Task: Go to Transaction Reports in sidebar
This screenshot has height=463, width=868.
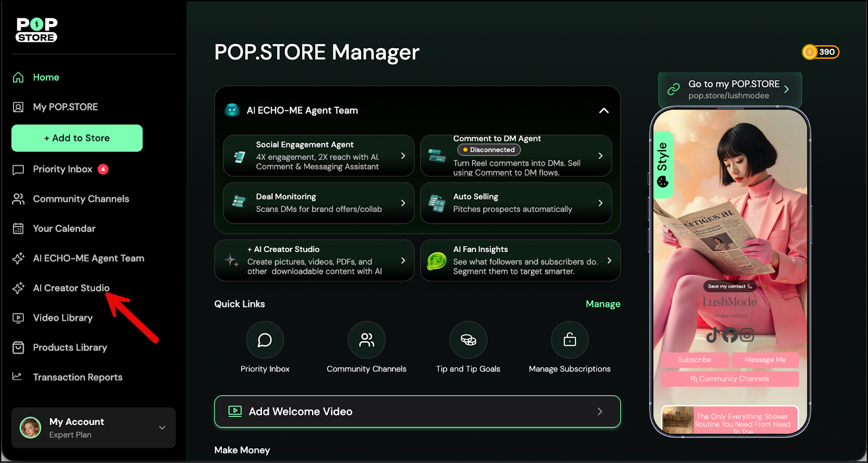Action: pyautogui.click(x=78, y=377)
